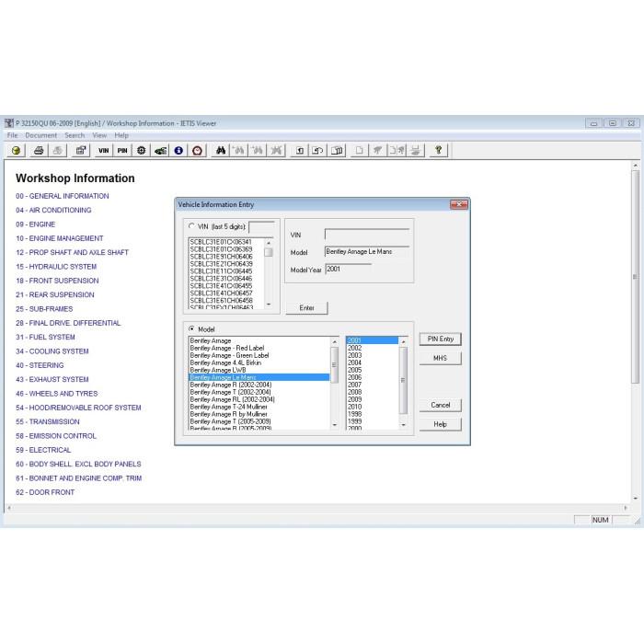Click model list scroll down arrow
Viewport: 644px width, 644px height.
(x=334, y=425)
